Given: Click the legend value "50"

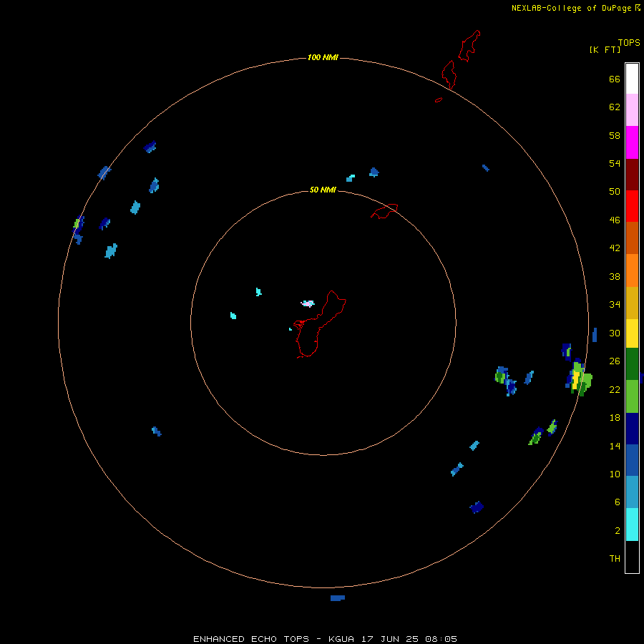Looking at the screenshot, I should [x=615, y=192].
